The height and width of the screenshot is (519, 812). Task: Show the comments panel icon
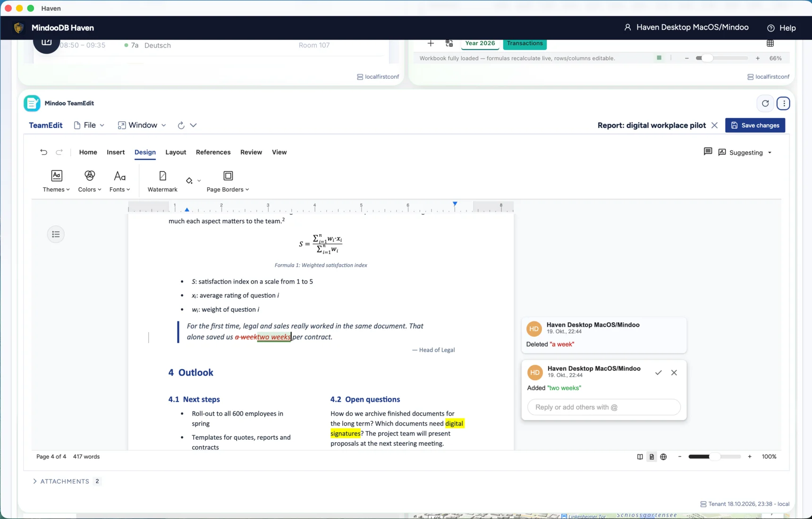(708, 151)
